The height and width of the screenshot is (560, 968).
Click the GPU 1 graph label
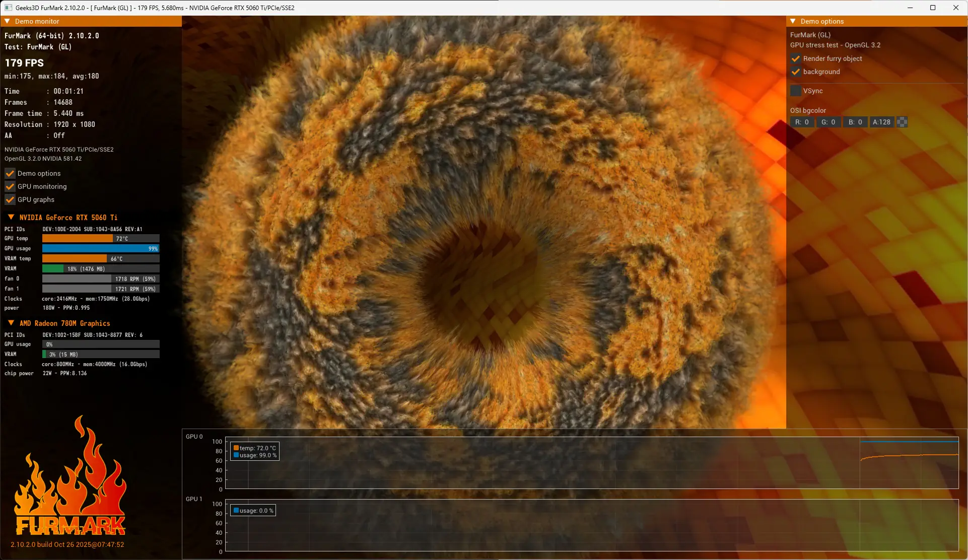pos(194,499)
